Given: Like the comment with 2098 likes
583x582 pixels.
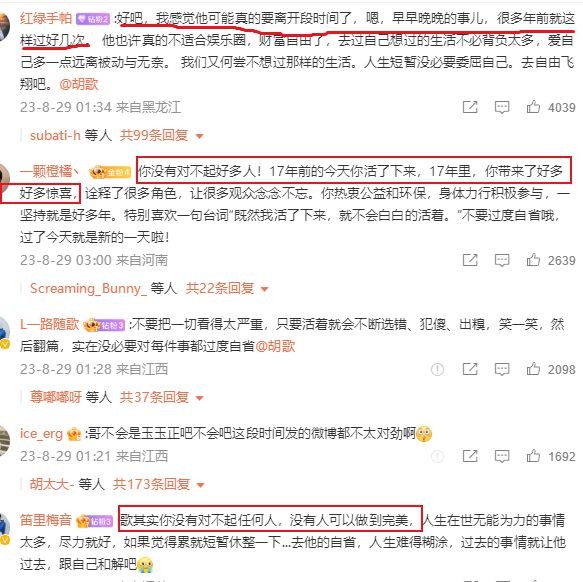Looking at the screenshot, I should click(533, 369).
